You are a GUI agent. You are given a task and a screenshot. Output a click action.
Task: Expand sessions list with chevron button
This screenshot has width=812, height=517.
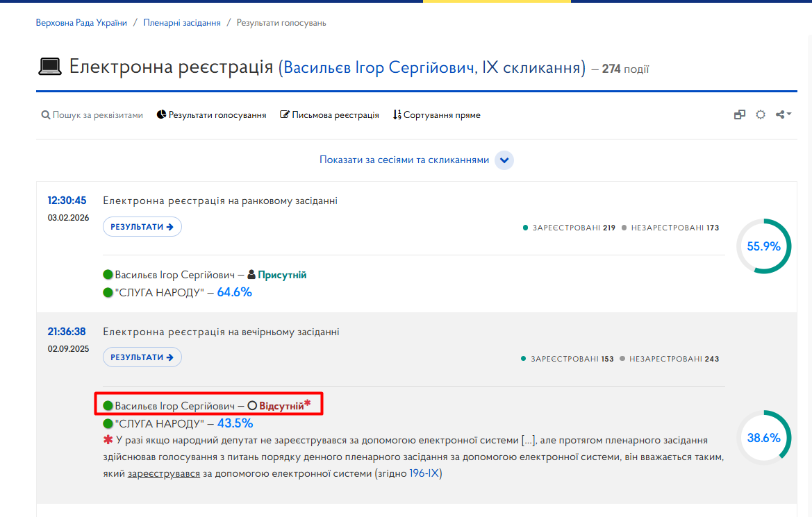[x=504, y=160]
